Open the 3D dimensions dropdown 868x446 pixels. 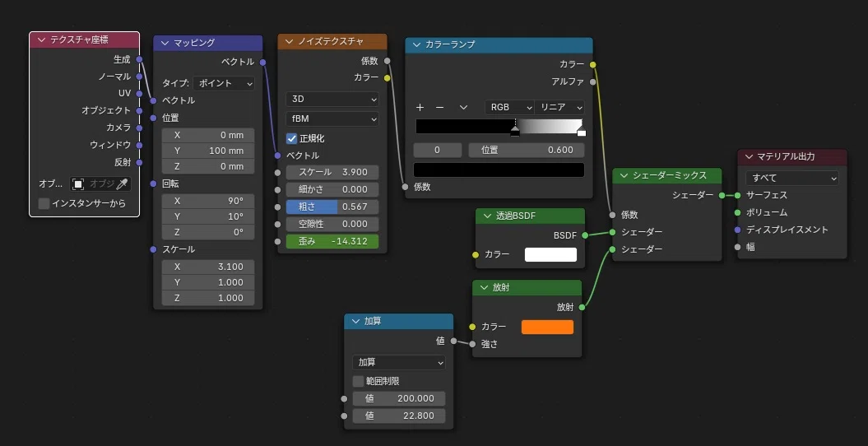(332, 100)
